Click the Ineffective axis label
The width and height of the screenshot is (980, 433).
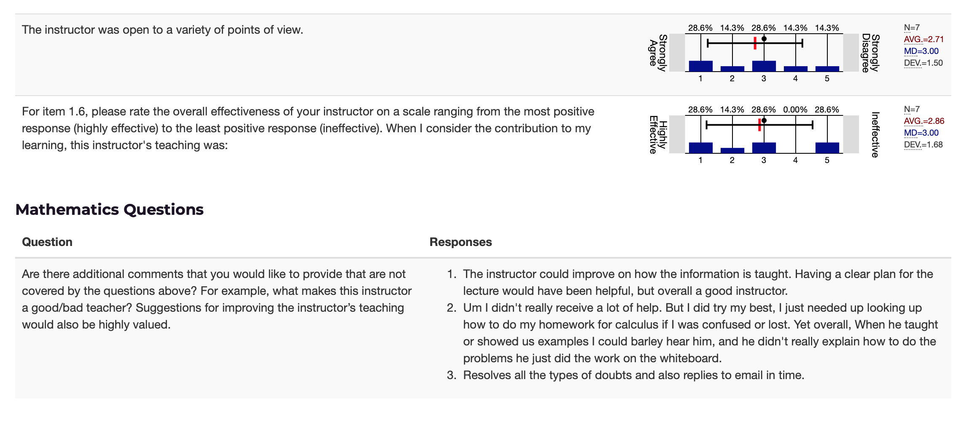click(x=875, y=134)
